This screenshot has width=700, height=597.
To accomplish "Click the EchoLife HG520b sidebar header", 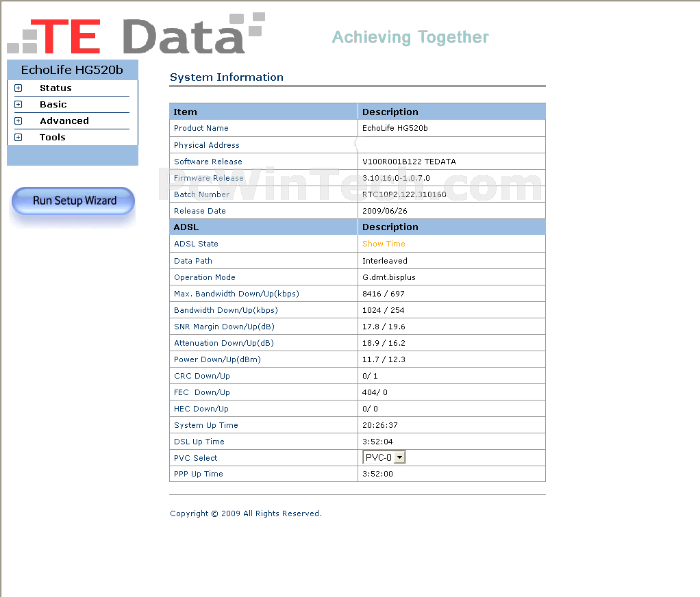I will click(x=73, y=70).
